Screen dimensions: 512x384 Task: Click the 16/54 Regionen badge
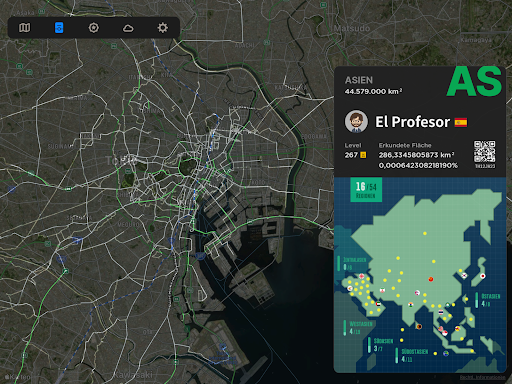[x=366, y=190]
